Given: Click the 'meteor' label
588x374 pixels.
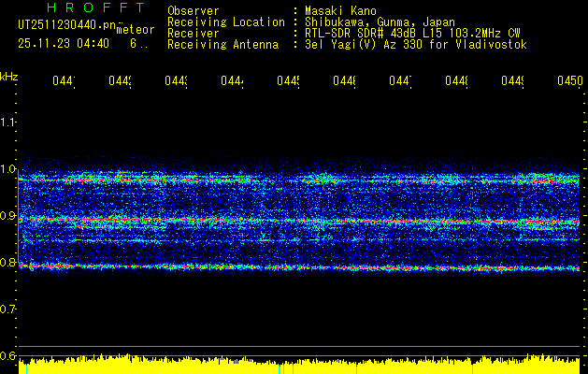Looking at the screenshot, I should 135,30.
